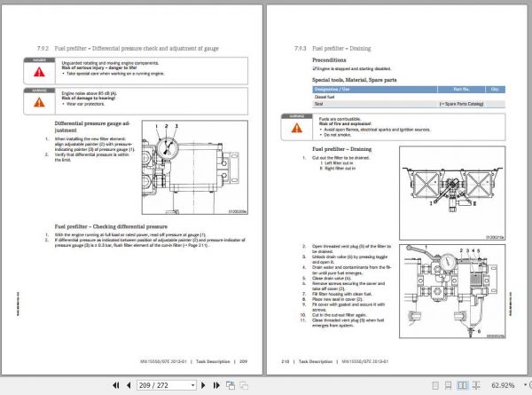
Task: Click the prefilter drain valve diagram
Action: tap(452, 291)
